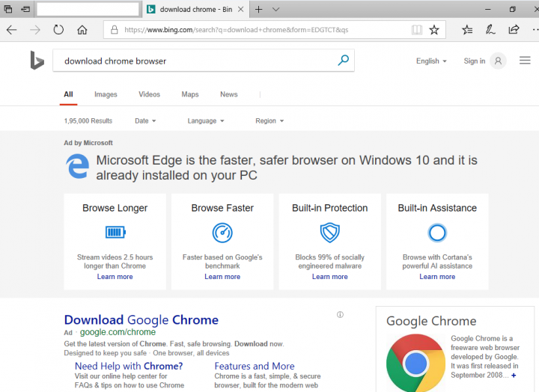Click the Microsoft Edge logo in ad
The height and width of the screenshot is (392, 539).
pos(77,166)
